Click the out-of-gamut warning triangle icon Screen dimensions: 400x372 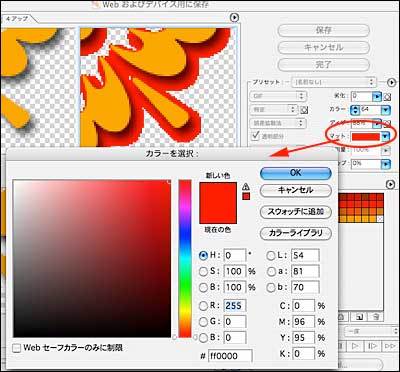(x=246, y=186)
